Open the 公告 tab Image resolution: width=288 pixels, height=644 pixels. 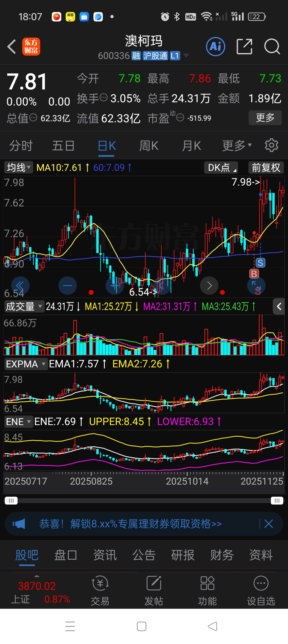point(144,555)
